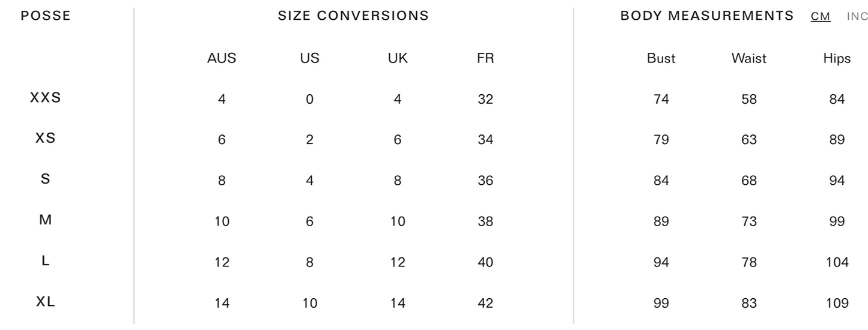
Task: Switch body measurements to INC
Action: [x=857, y=16]
